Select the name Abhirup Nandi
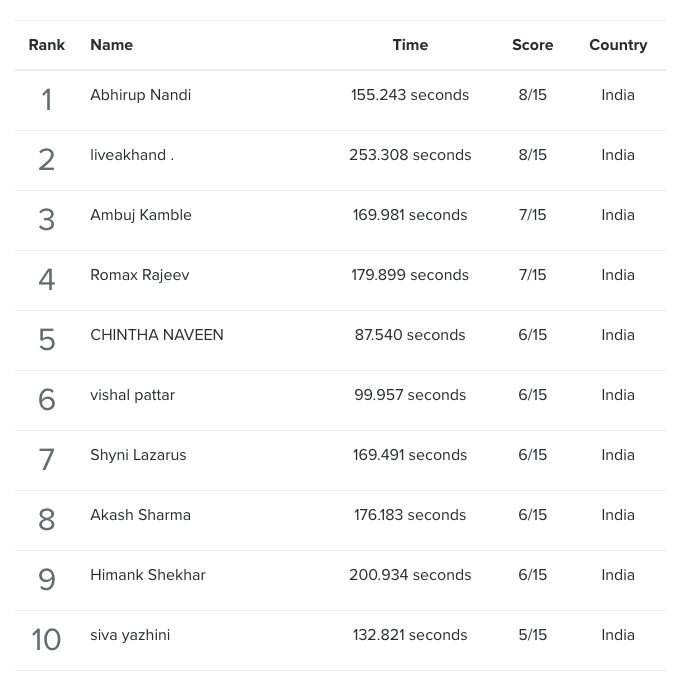This screenshot has width=683, height=680. [141, 95]
